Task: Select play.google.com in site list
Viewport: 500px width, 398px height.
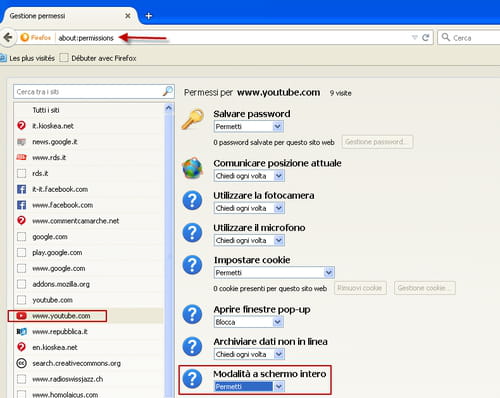Action: pyautogui.click(x=89, y=252)
